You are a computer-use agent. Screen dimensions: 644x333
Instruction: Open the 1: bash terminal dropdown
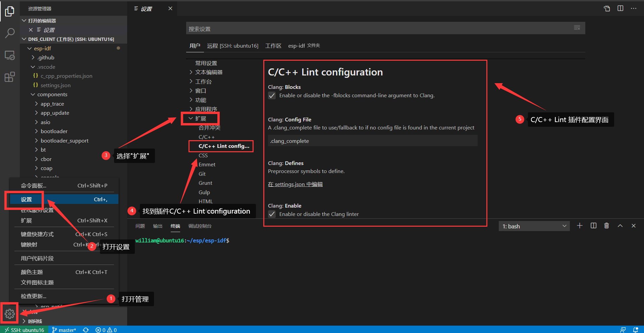click(534, 226)
